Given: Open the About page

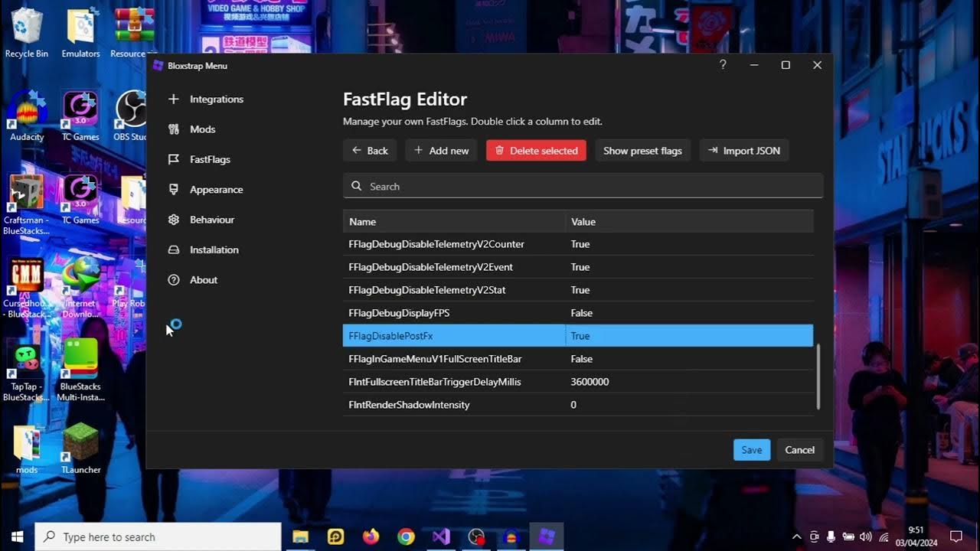Looking at the screenshot, I should pyautogui.click(x=192, y=280).
